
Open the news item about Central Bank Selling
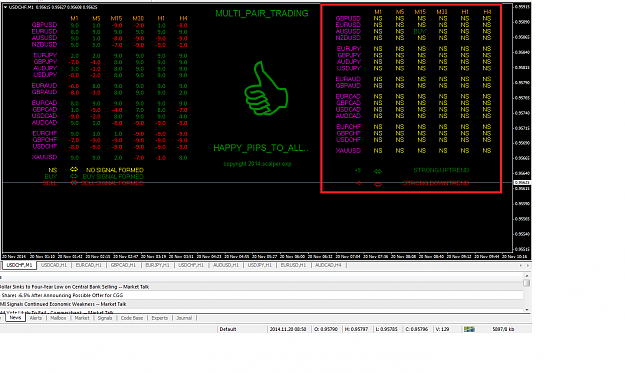pos(261,287)
